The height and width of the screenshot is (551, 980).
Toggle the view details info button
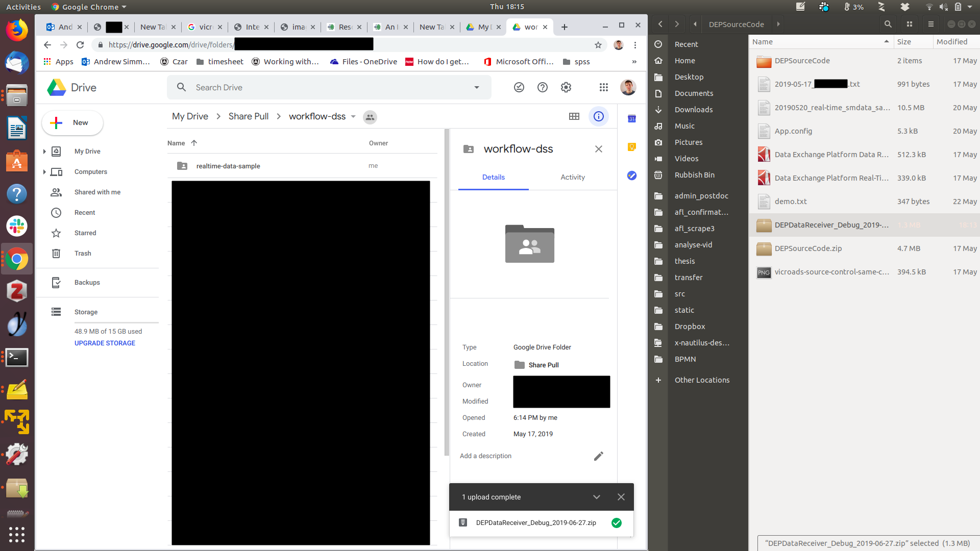(598, 116)
